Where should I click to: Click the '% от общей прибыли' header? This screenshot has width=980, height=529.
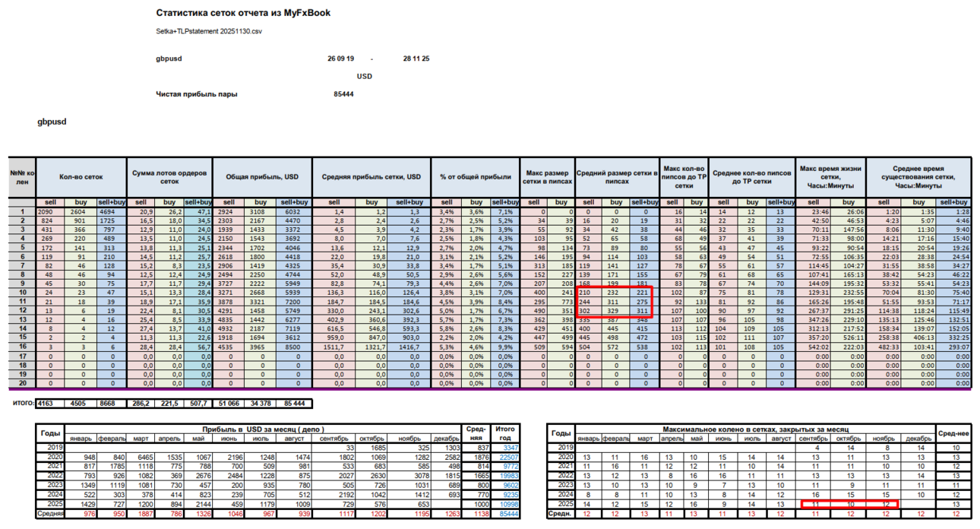[x=475, y=178]
